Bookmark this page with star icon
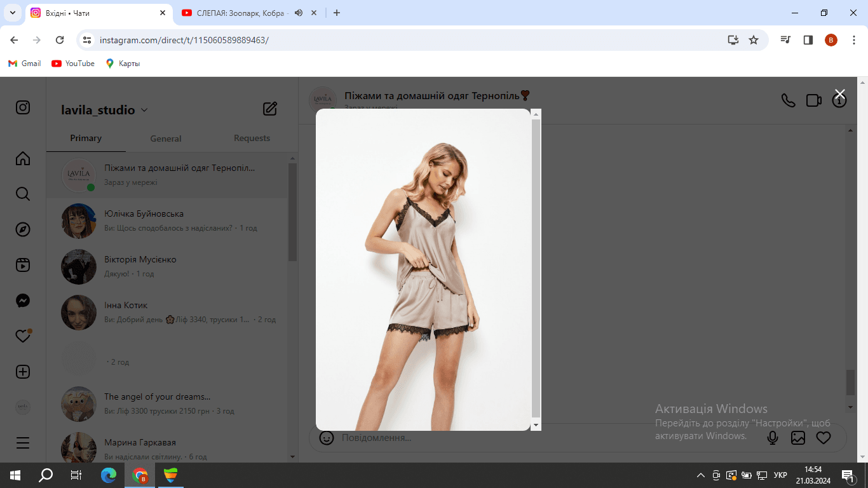 [x=754, y=40]
